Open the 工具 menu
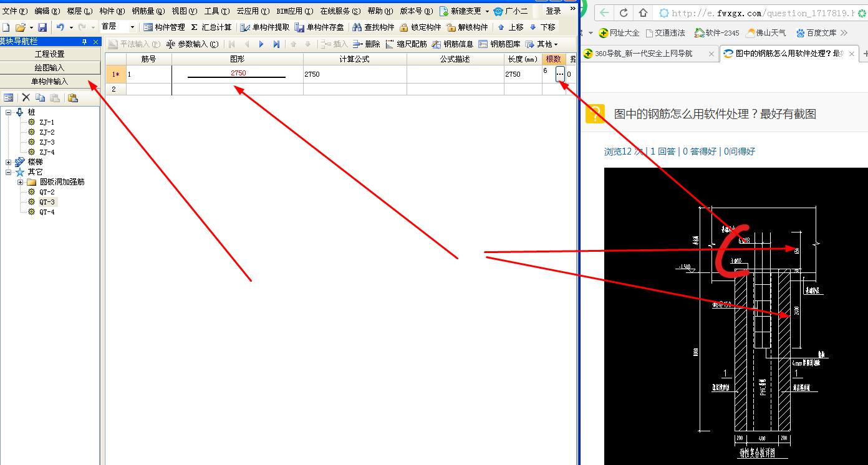 tap(217, 11)
